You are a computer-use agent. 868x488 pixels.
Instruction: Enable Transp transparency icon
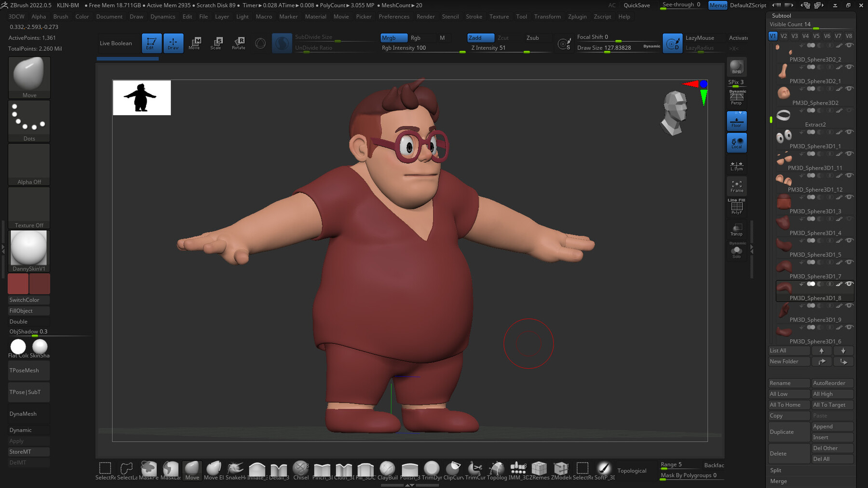pos(736,229)
